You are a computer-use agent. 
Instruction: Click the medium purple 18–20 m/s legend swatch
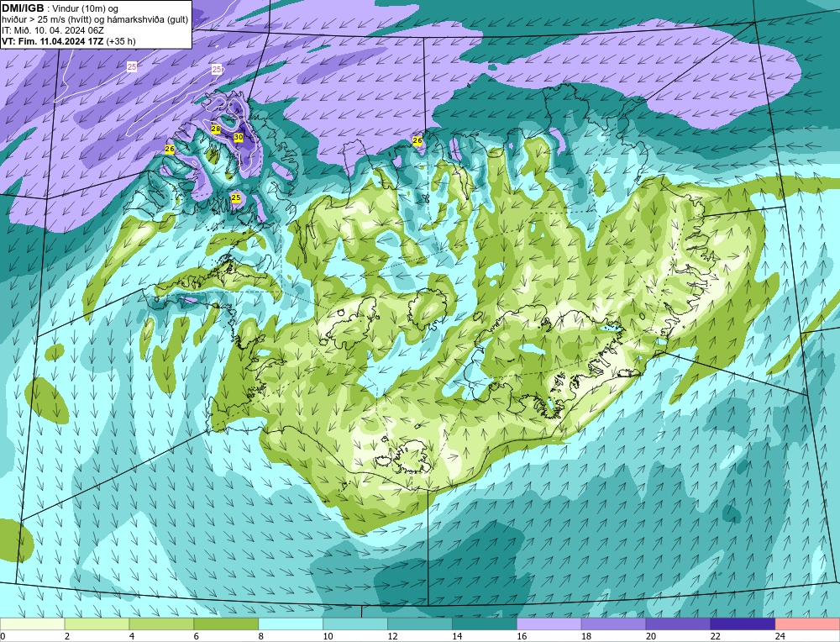pos(613,624)
